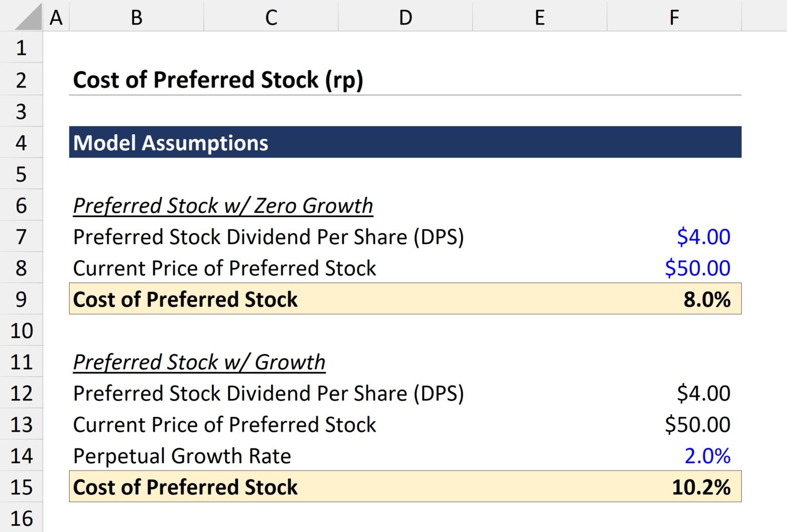This screenshot has height=532, width=787.
Task: Click the 10.2% Cost of Preferred Stock value
Action: pyautogui.click(x=701, y=487)
